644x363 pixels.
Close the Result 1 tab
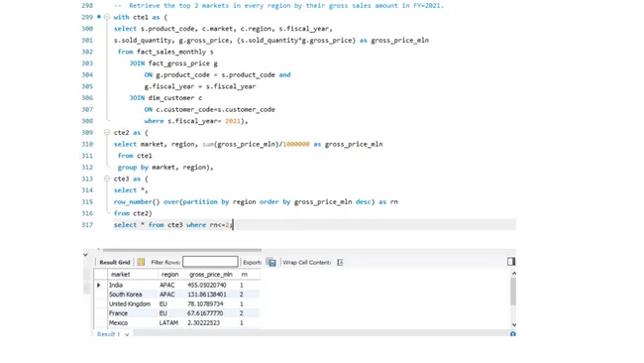127,334
